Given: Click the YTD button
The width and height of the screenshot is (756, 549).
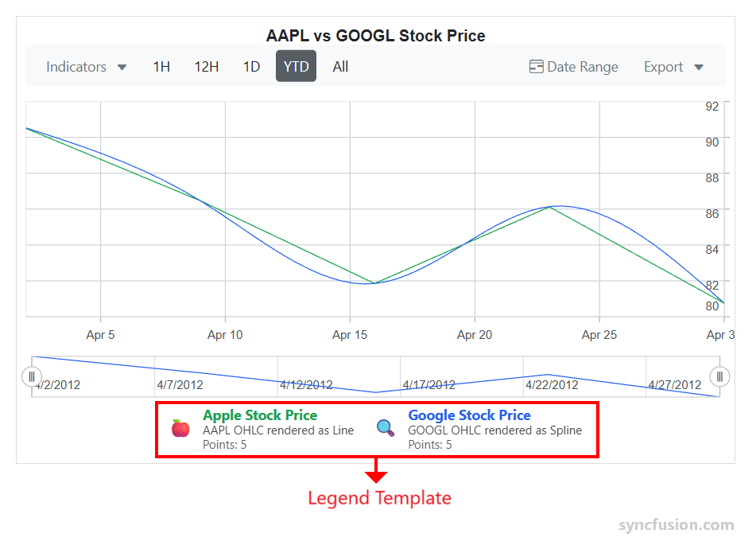Looking at the screenshot, I should coord(296,67).
